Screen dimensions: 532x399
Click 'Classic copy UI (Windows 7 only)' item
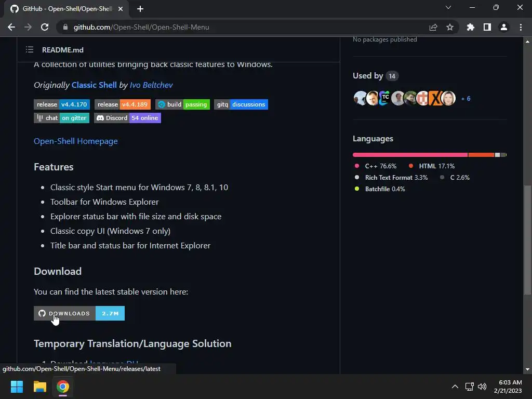tap(110, 231)
